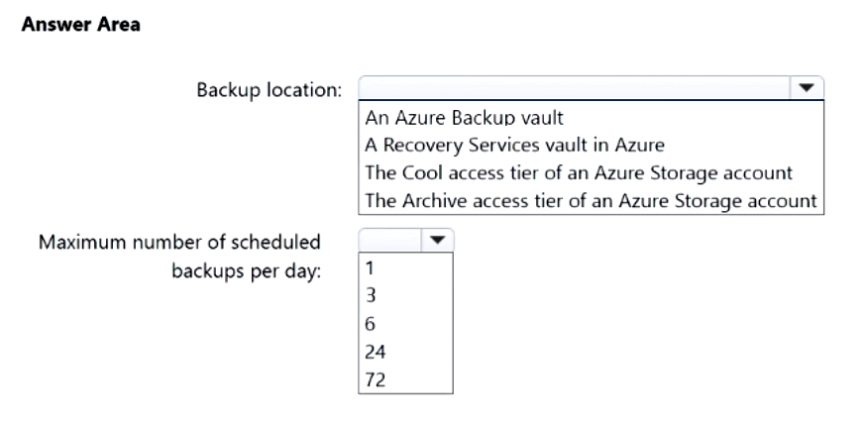The height and width of the screenshot is (421, 868).
Task: Choose 3 in the backups list
Action: pyautogui.click(x=369, y=295)
